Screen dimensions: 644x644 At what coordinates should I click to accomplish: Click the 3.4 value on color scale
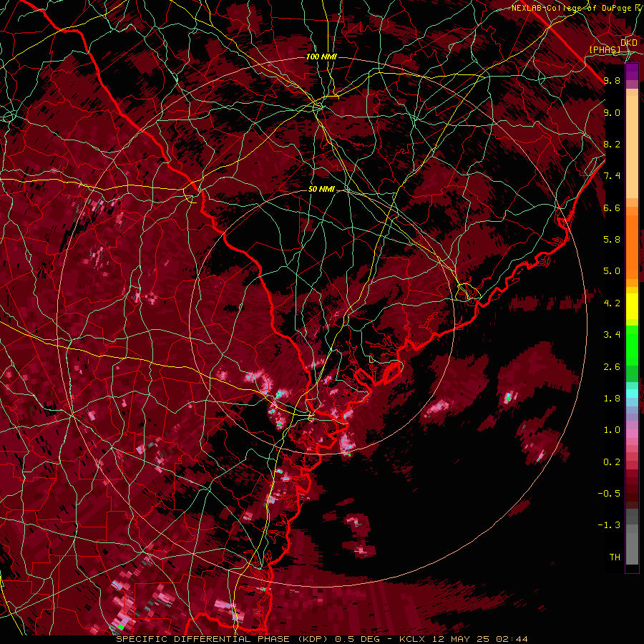(x=612, y=335)
